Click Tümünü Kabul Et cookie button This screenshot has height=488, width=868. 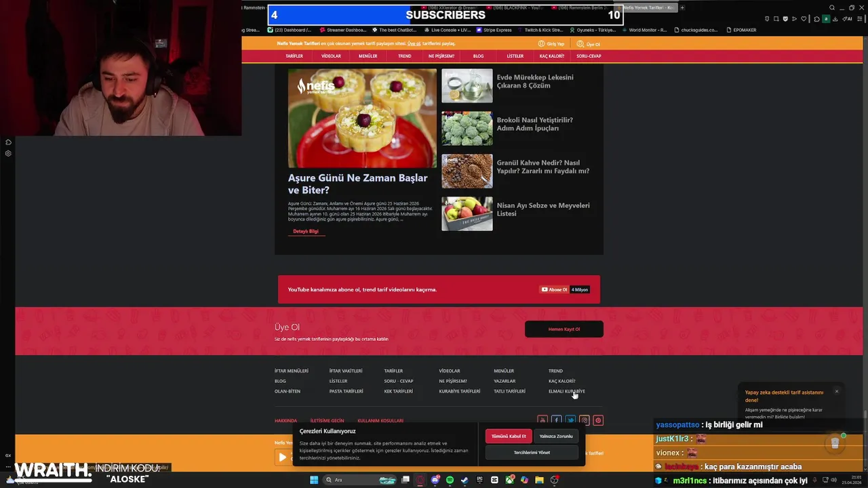509,436
